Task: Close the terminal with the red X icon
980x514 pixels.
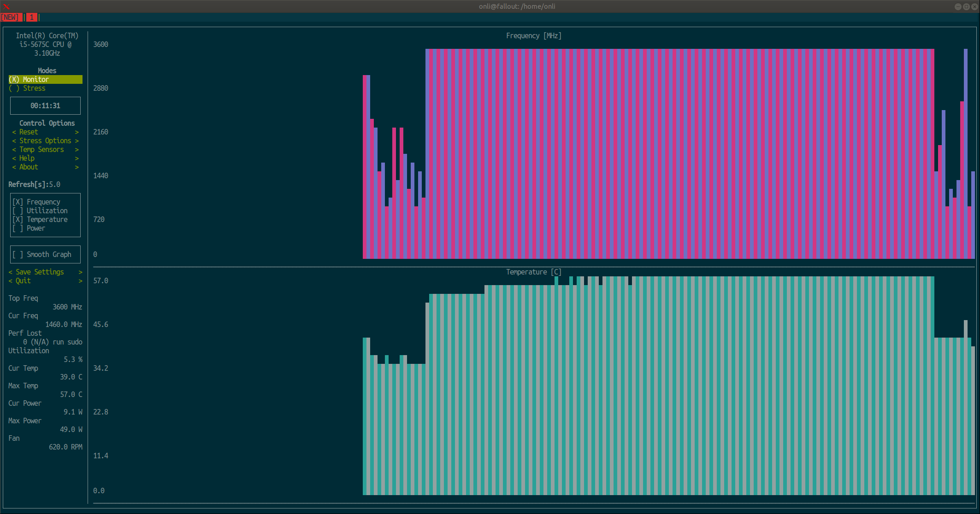Action: pos(6,6)
